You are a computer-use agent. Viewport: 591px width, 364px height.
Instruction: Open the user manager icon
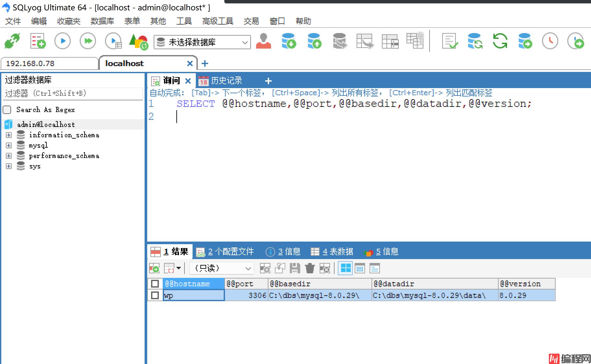[263, 41]
